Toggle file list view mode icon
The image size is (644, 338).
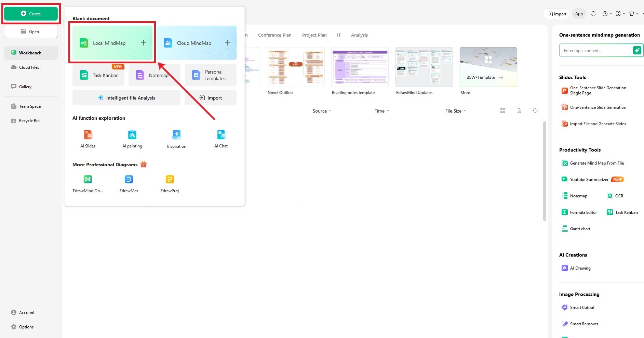pos(502,110)
